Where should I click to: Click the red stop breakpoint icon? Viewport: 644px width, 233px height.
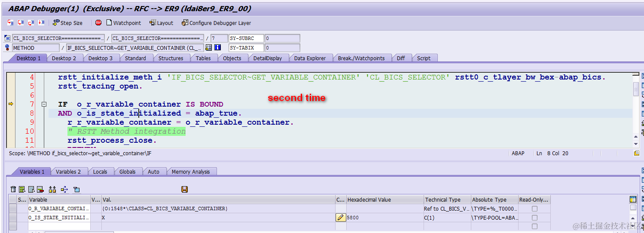pos(98,23)
